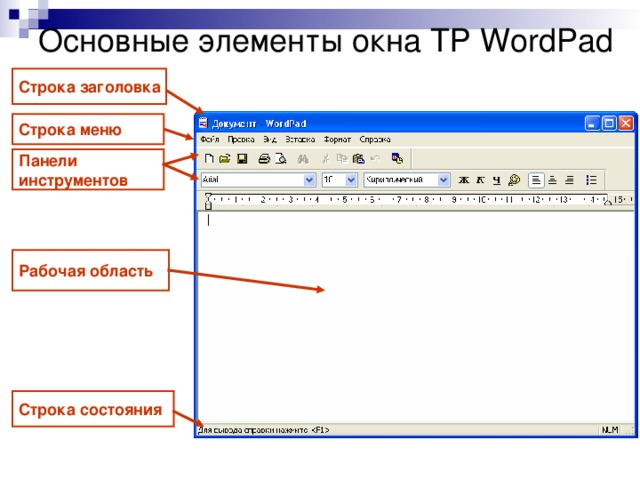Viewport: 640px width, 480px height.
Task: Insert date and time icon
Action: point(397,158)
